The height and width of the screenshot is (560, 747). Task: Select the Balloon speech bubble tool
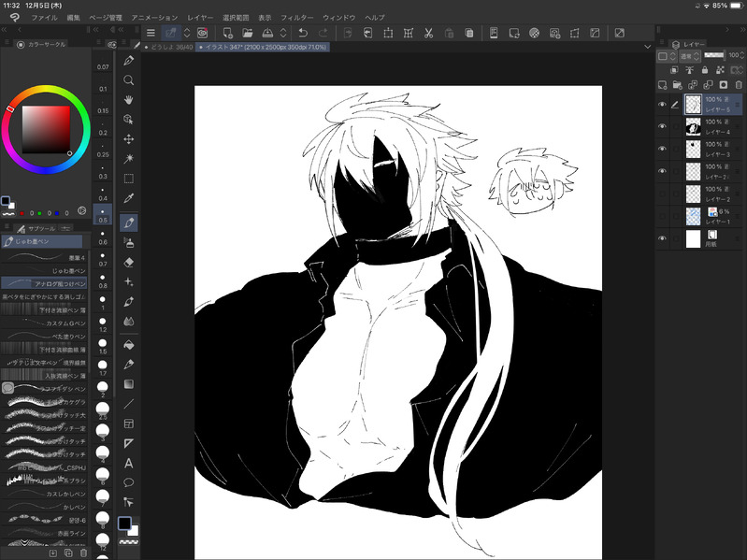pyautogui.click(x=129, y=482)
